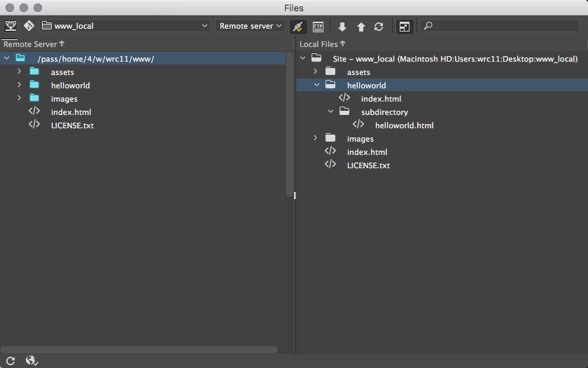Select the remote LICENSE.txt file

(x=72, y=125)
